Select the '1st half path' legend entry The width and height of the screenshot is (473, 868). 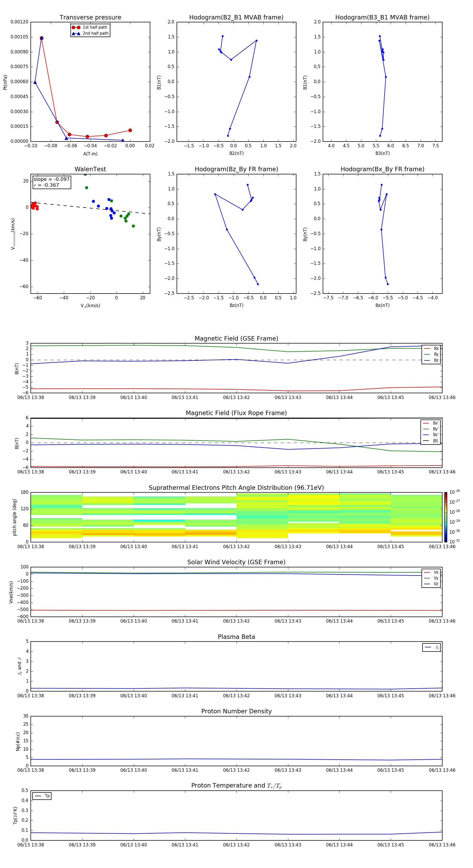tap(90, 27)
